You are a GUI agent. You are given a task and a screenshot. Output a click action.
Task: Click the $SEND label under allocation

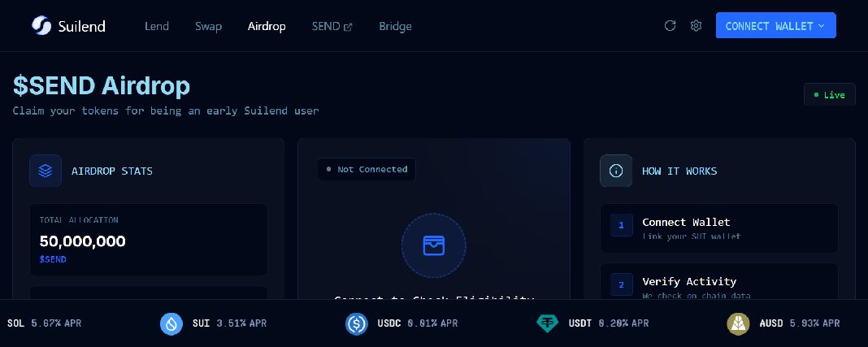(x=53, y=259)
